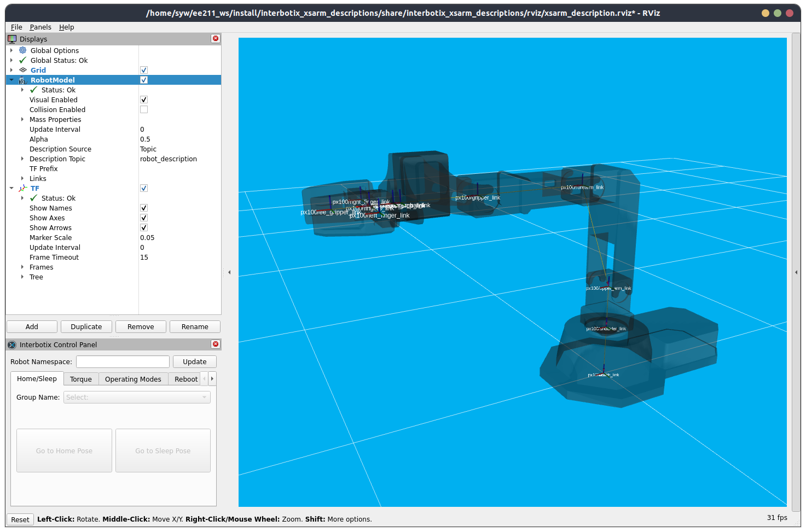
Task: Uncheck the Show Names option
Action: 144,208
